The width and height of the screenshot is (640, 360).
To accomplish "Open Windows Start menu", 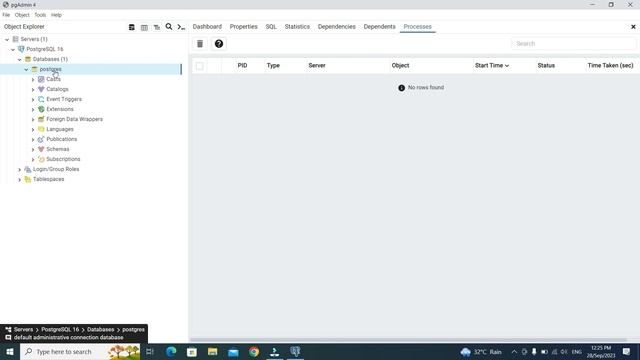I will click(x=10, y=351).
